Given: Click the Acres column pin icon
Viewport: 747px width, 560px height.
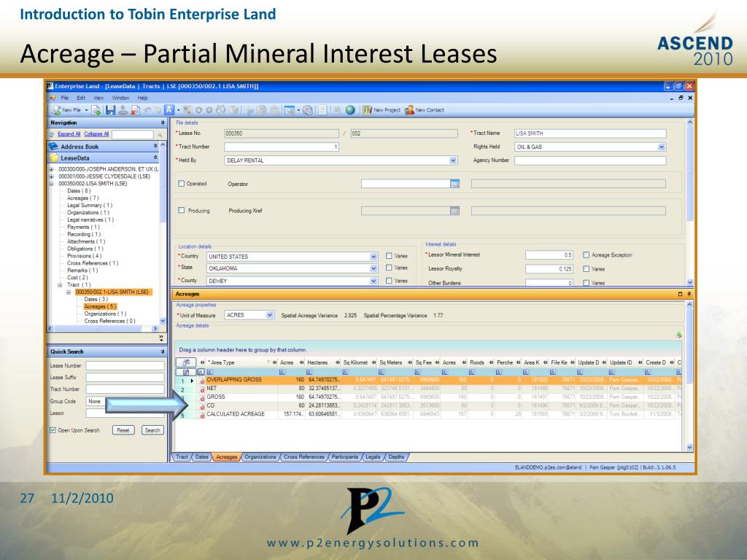Looking at the screenshot, I should [301, 363].
